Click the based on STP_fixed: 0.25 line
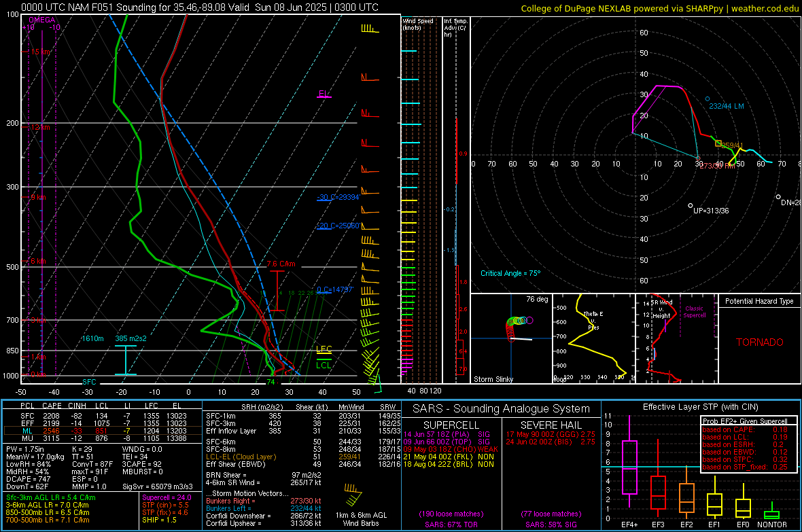Viewport: 802px width, 532px height. (745, 467)
